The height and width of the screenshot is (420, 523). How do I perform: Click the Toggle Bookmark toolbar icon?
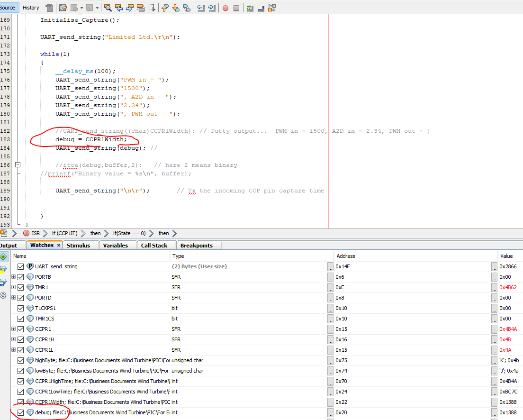(187, 8)
